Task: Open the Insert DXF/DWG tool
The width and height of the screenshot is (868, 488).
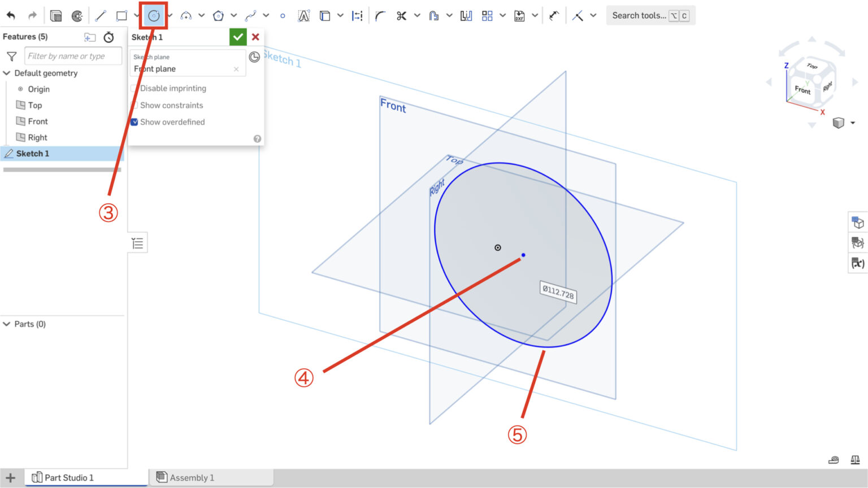Action: tap(520, 15)
